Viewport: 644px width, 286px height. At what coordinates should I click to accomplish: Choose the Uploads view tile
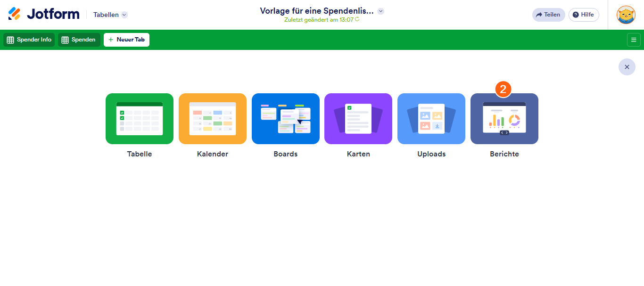(x=431, y=119)
